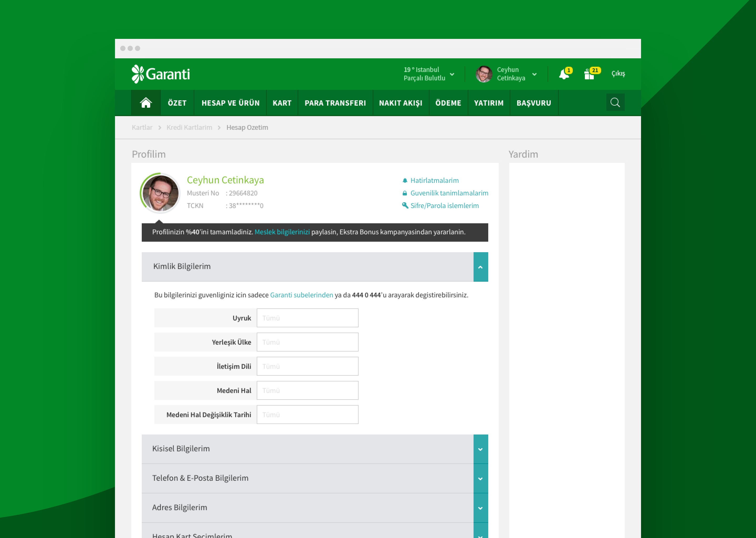Open the PARA TRANSFERI menu
756x538 pixels.
pyautogui.click(x=335, y=103)
